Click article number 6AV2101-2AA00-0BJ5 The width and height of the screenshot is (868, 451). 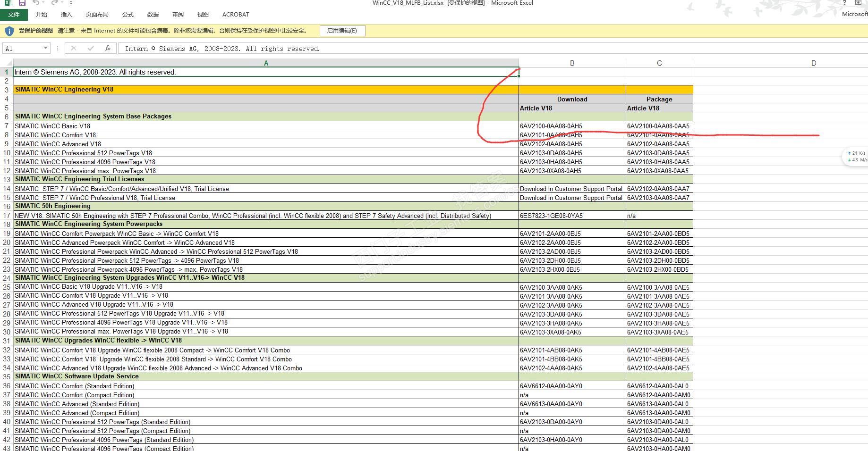tap(572, 234)
